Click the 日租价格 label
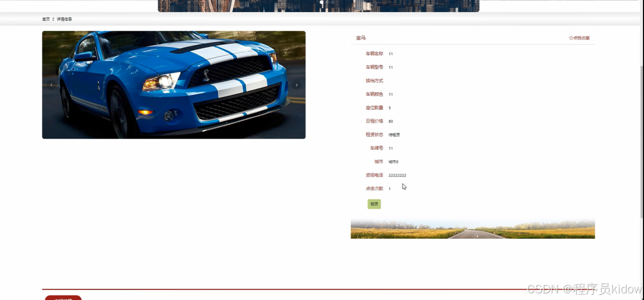This screenshot has width=644, height=300. [x=374, y=121]
